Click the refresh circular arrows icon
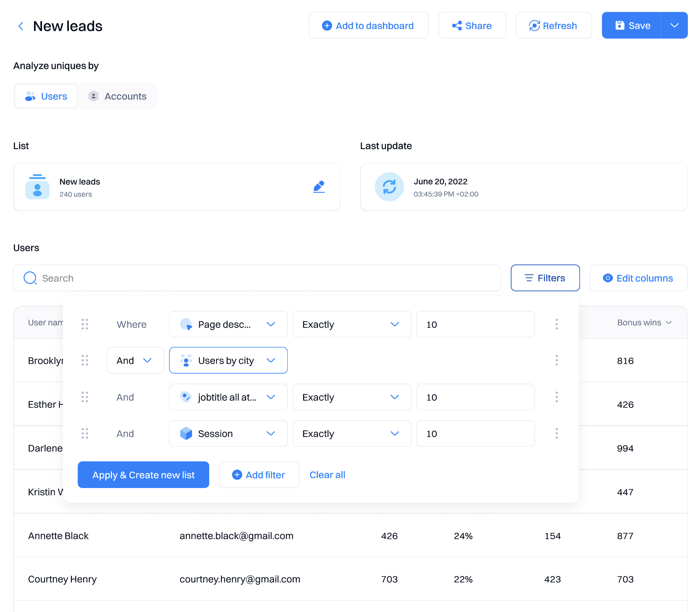This screenshot has height=612, width=700. click(535, 26)
